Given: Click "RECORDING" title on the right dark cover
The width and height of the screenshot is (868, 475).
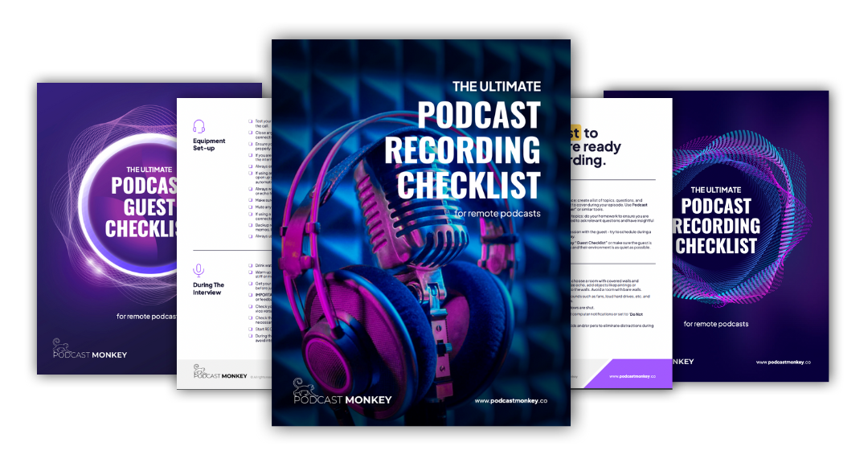Looking at the screenshot, I should [717, 226].
